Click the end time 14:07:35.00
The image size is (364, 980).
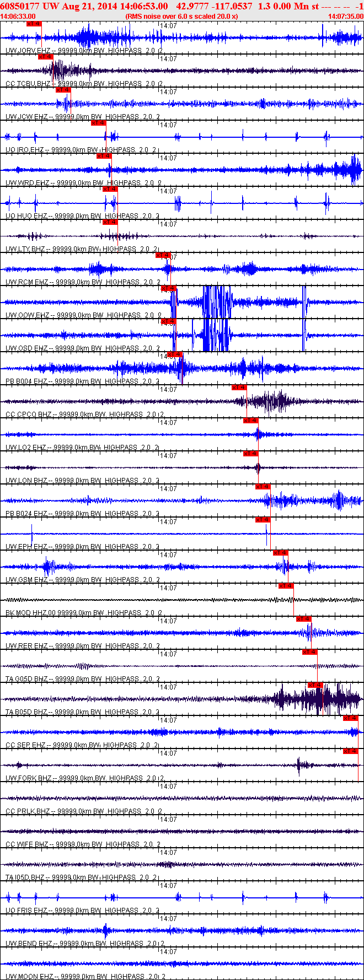coord(346,17)
